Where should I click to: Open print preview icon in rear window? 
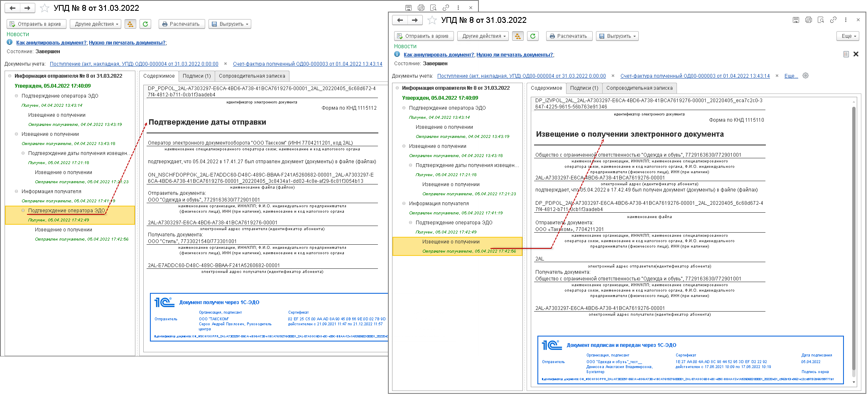point(433,8)
